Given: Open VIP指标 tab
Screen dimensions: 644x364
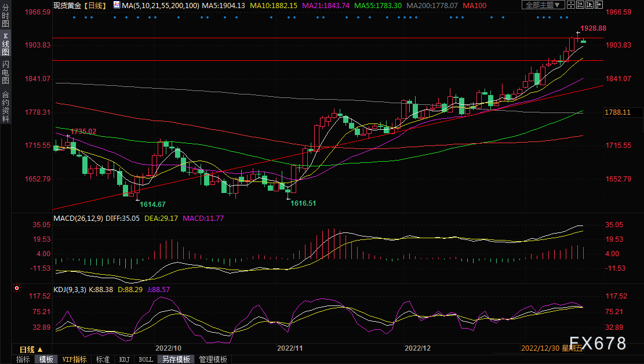Looking at the screenshot, I should [74, 359].
